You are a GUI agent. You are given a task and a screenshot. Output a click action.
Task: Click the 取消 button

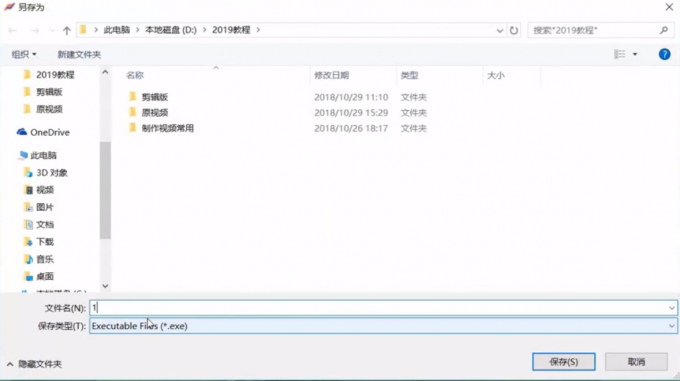pyautogui.click(x=636, y=362)
